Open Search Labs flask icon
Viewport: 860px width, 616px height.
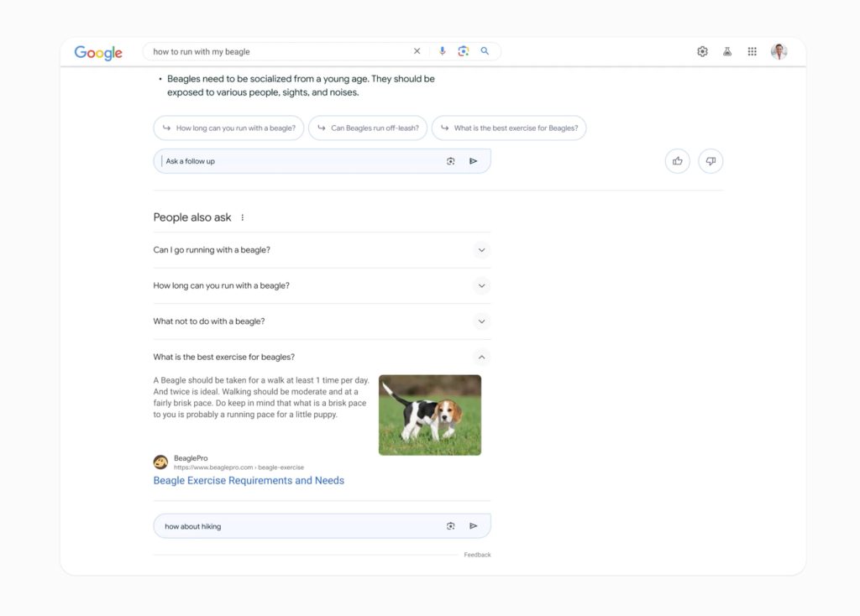tap(727, 51)
